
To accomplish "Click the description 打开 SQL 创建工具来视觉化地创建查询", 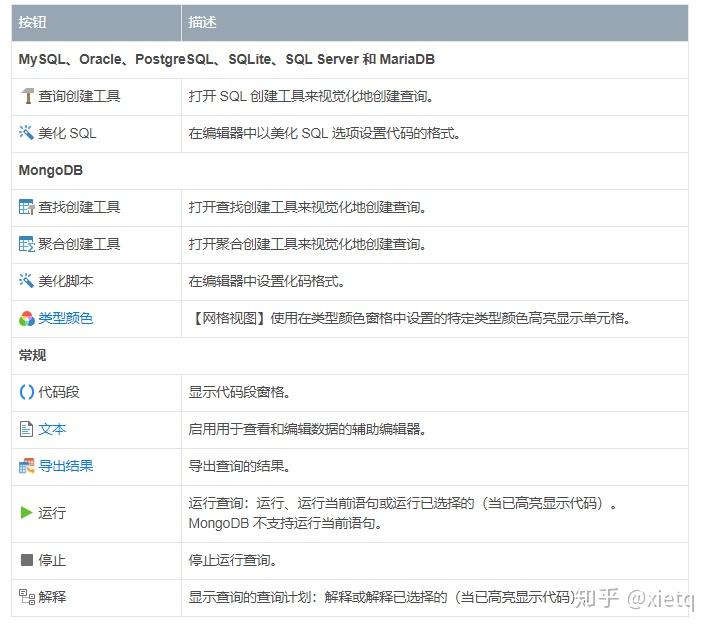I will coord(311,96).
